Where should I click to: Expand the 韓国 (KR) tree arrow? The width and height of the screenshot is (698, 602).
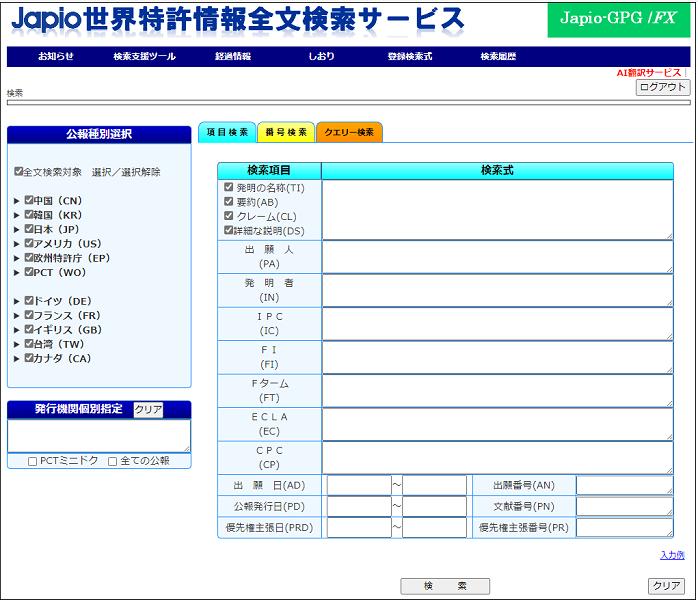coord(16,216)
